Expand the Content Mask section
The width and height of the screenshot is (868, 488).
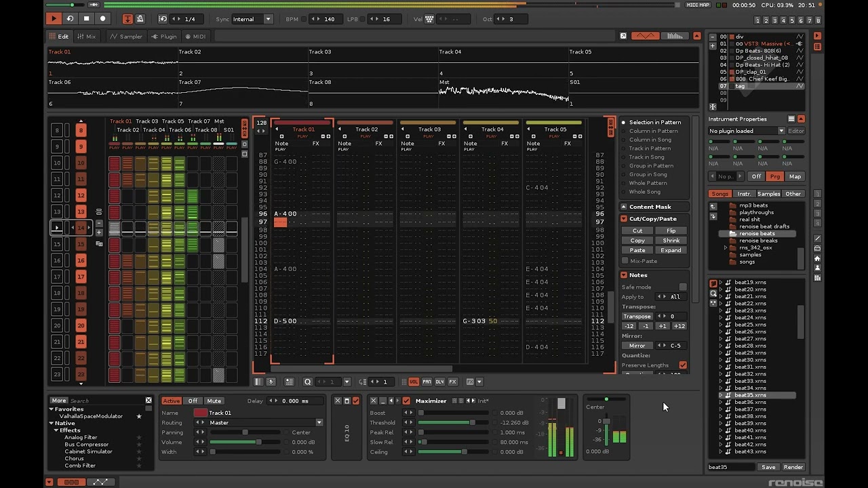click(623, 207)
